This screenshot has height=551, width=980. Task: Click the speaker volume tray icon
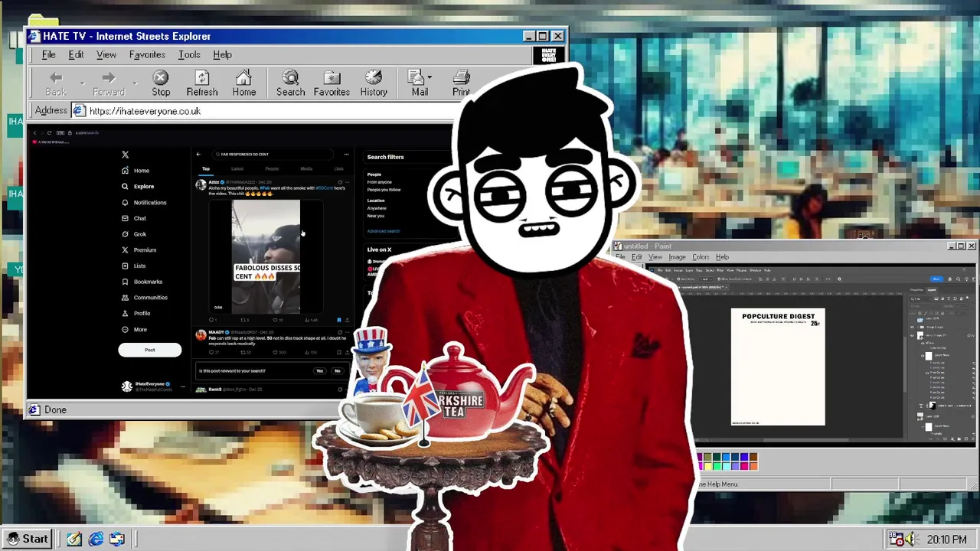pos(911,540)
